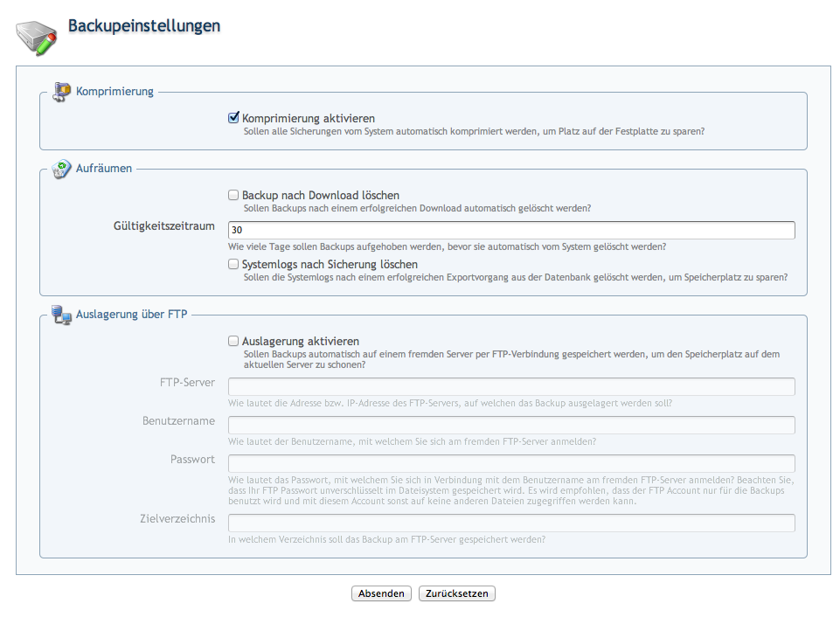
Task: Click the Backupeinstellungen page heading
Action: coord(144,26)
